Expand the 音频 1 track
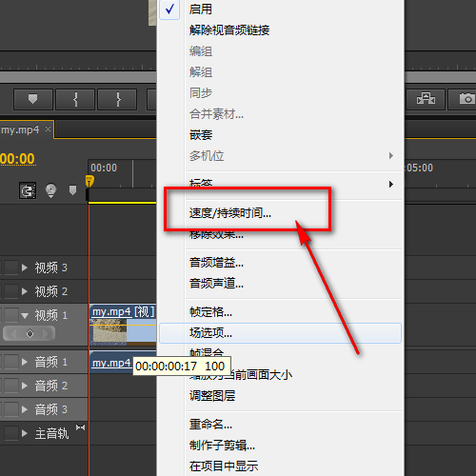The image size is (476, 476). [x=25, y=362]
